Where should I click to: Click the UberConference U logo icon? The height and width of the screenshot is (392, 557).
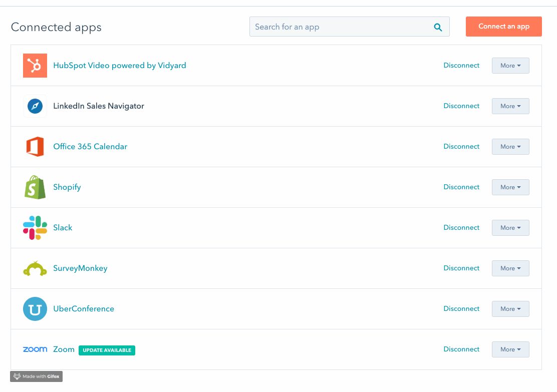(x=35, y=309)
